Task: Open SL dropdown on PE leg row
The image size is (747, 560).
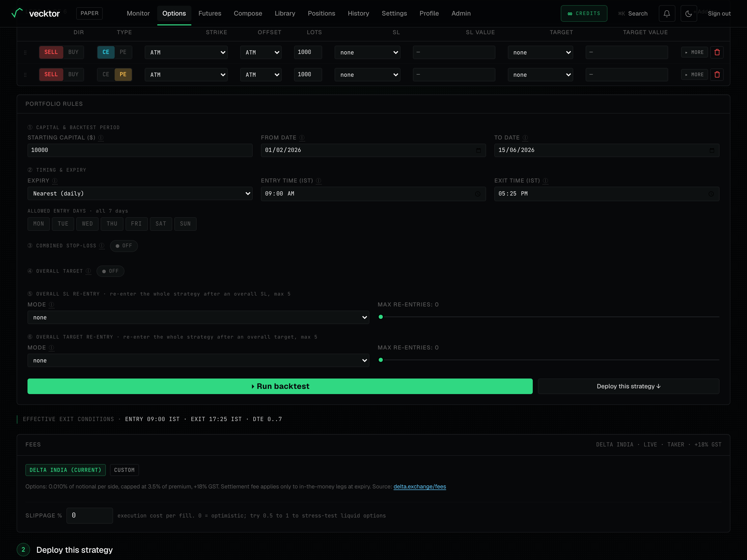Action: 368,75
